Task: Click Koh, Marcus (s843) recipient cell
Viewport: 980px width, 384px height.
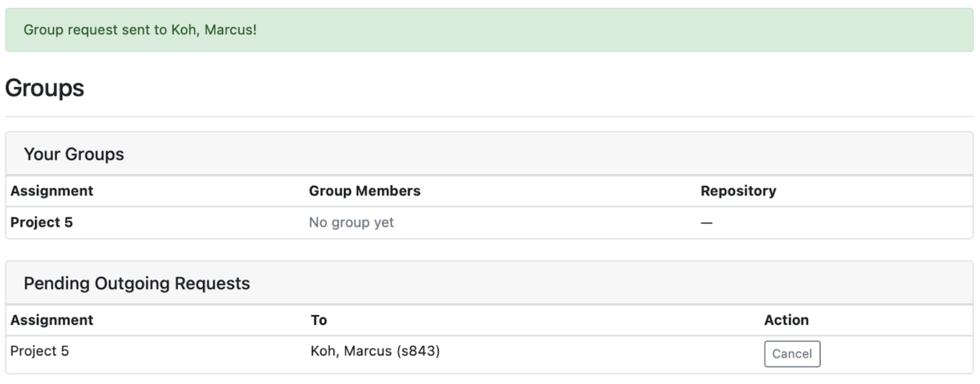Action: coord(375,351)
